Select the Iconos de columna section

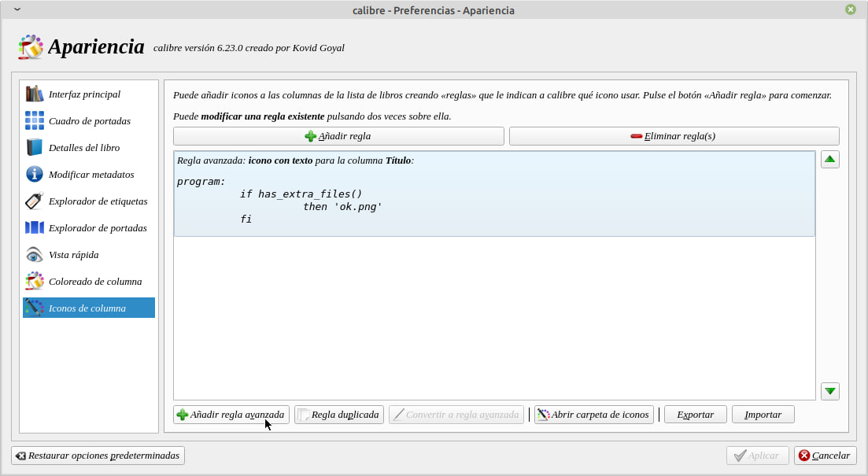click(x=89, y=308)
